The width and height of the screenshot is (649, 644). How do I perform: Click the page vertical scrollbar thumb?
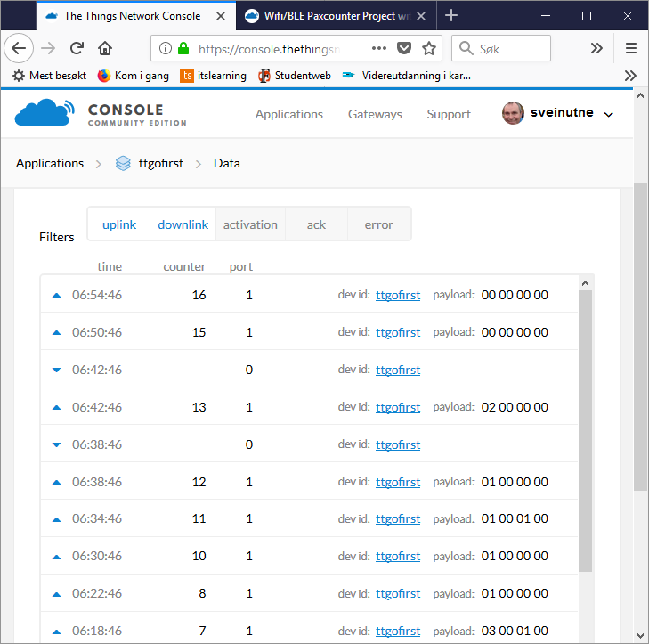(x=640, y=337)
